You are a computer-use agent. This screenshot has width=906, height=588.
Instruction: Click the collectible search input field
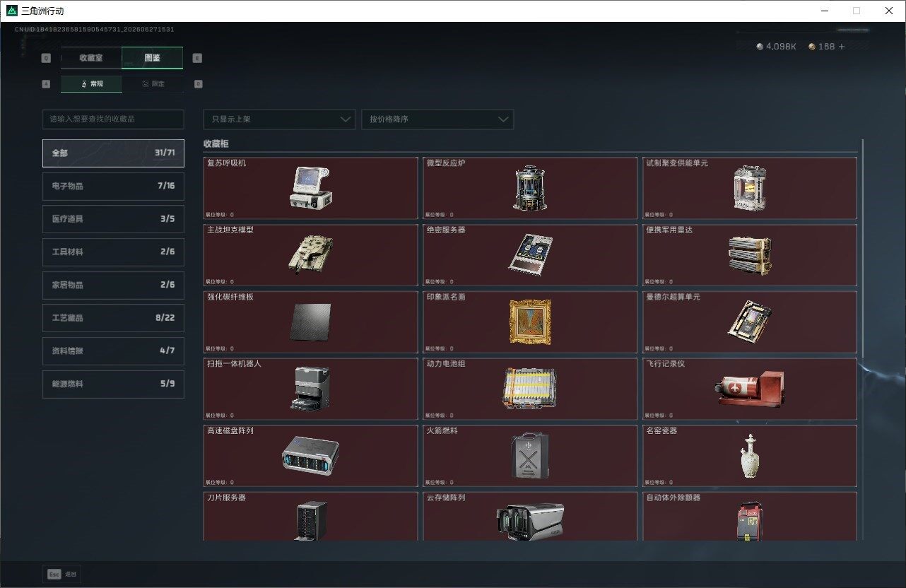tap(113, 119)
